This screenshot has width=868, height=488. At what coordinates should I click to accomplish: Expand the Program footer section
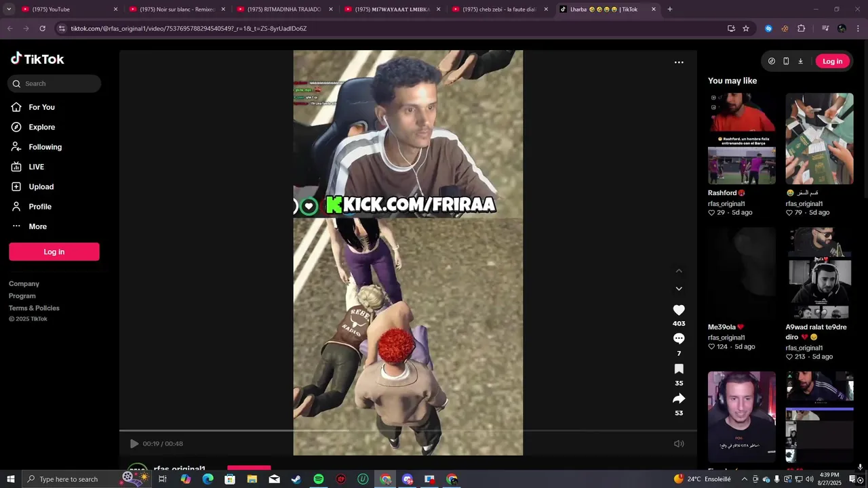pyautogui.click(x=22, y=296)
